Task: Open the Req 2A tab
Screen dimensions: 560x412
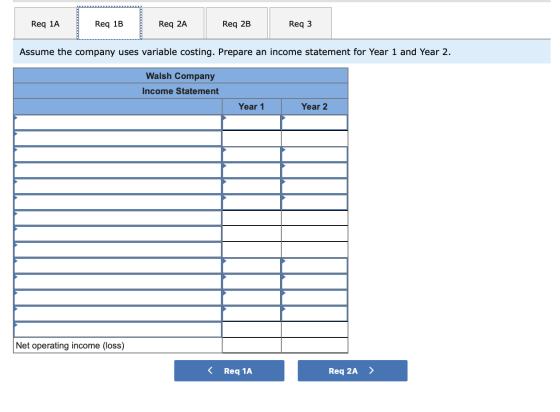Action: coord(173,24)
